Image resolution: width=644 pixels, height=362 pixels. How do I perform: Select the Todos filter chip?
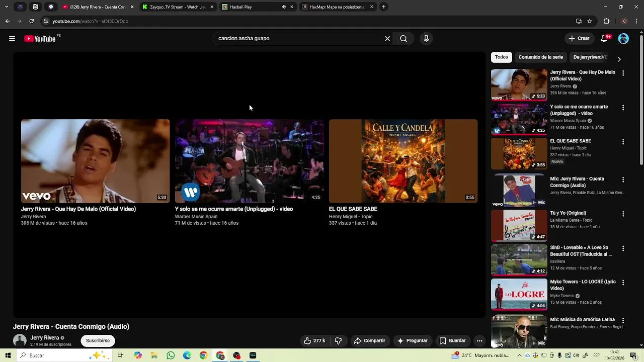(502, 57)
